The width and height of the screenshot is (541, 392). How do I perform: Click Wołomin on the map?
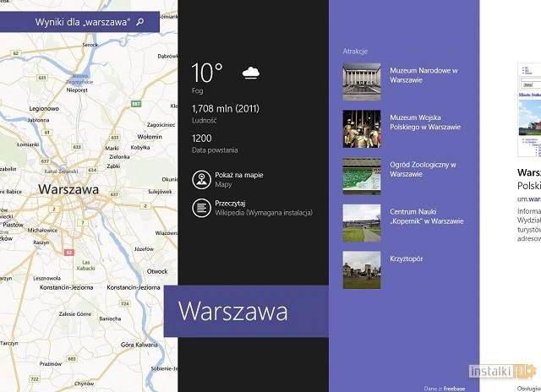(x=150, y=137)
